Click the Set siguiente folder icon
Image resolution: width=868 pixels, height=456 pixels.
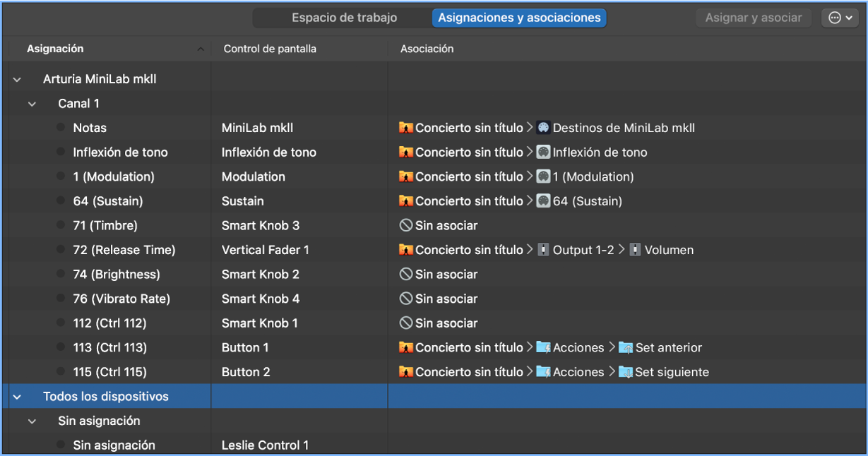pos(626,372)
